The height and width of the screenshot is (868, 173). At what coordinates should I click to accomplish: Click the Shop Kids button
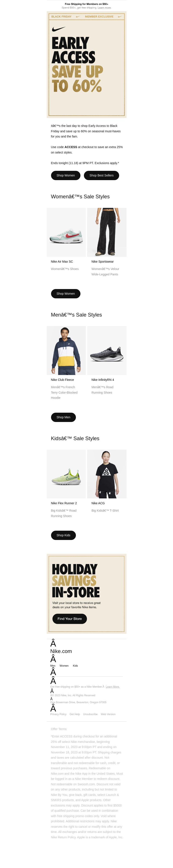click(x=63, y=535)
